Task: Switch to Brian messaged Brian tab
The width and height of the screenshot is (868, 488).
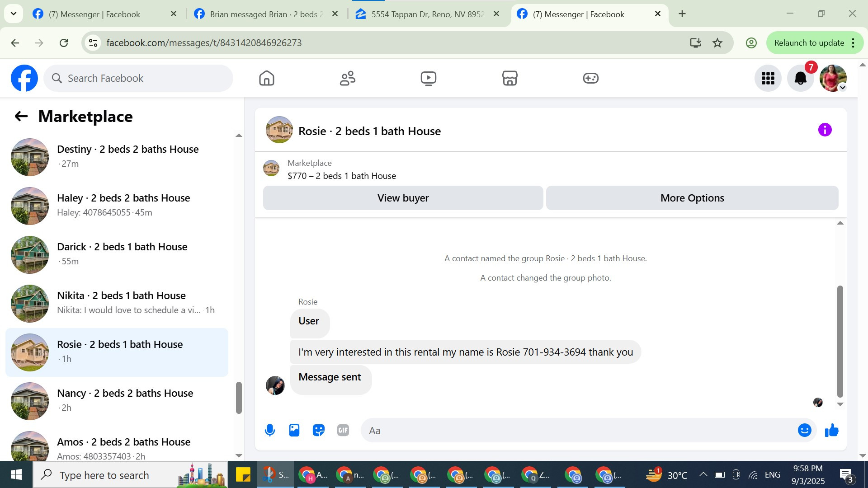Action: point(267,14)
